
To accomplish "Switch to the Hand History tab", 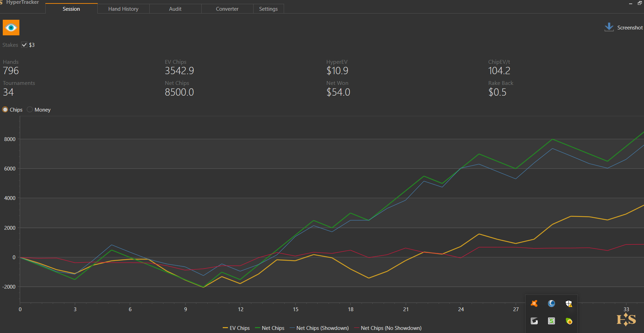I will [123, 9].
